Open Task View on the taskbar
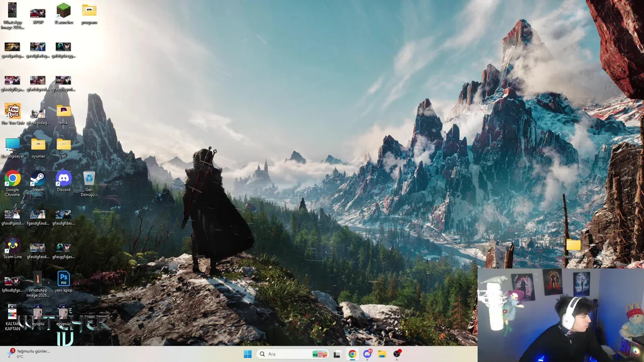The image size is (644, 362). (337, 354)
